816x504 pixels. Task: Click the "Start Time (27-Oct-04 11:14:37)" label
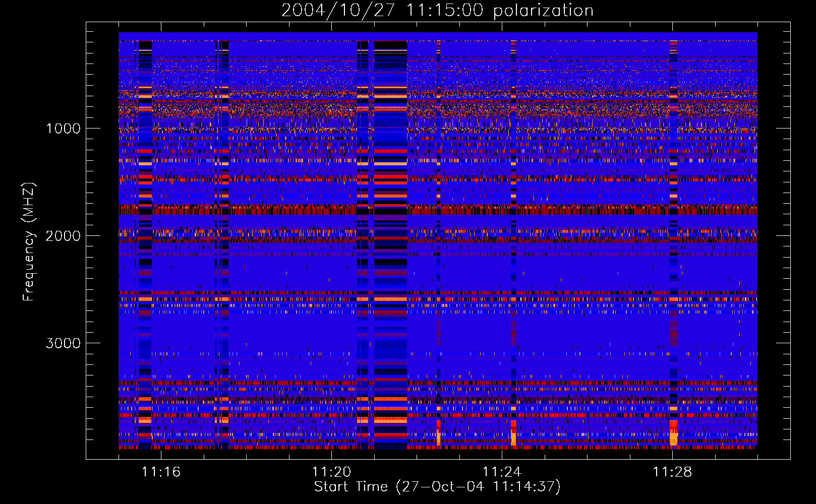coord(437,487)
